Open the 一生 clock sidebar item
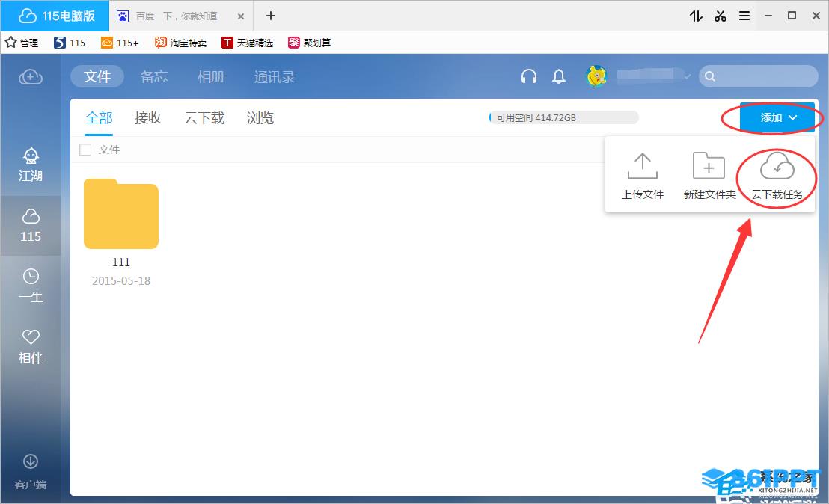 [x=31, y=286]
